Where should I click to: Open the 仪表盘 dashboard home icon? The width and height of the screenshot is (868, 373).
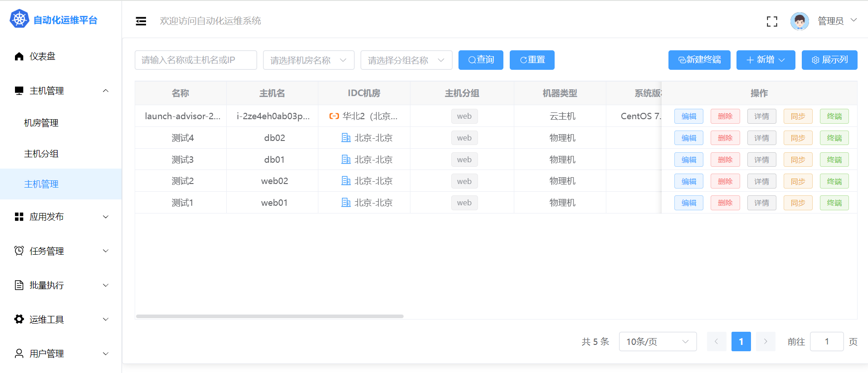click(19, 56)
